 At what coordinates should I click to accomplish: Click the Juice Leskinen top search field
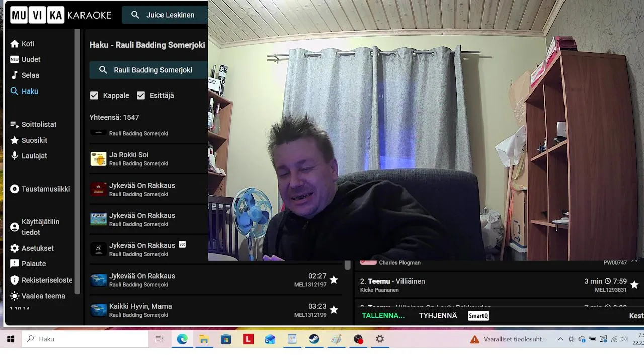point(165,15)
